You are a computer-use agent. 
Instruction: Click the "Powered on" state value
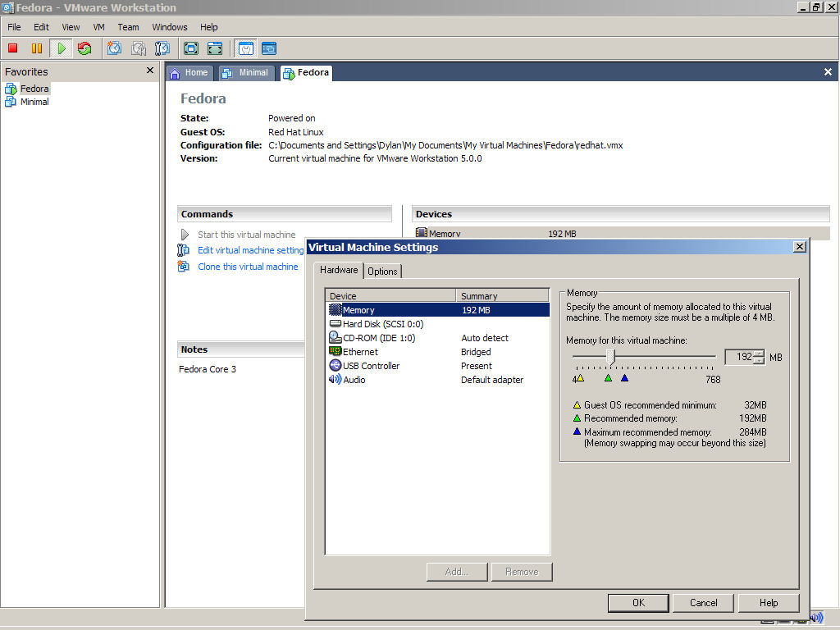pos(291,118)
